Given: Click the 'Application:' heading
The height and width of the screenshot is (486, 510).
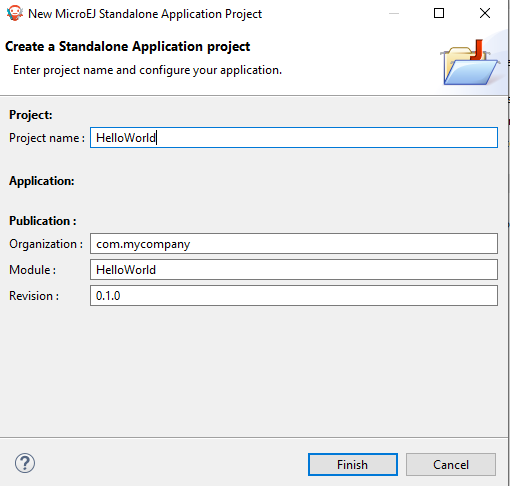Looking at the screenshot, I should point(42,181).
